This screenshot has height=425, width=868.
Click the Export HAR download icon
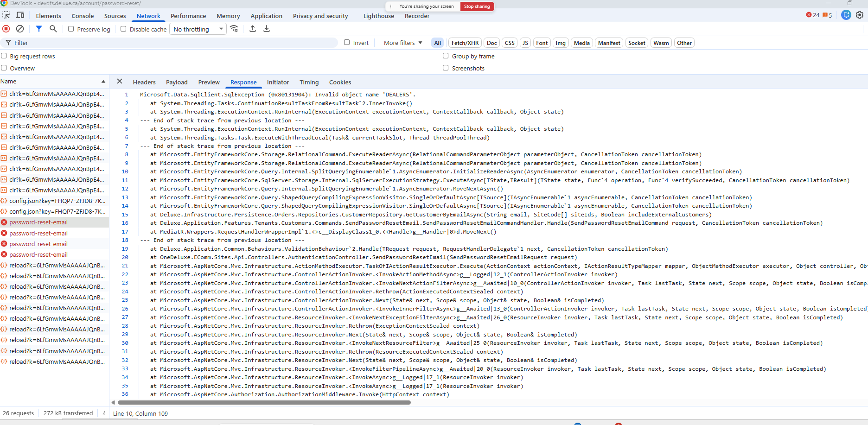coord(267,29)
